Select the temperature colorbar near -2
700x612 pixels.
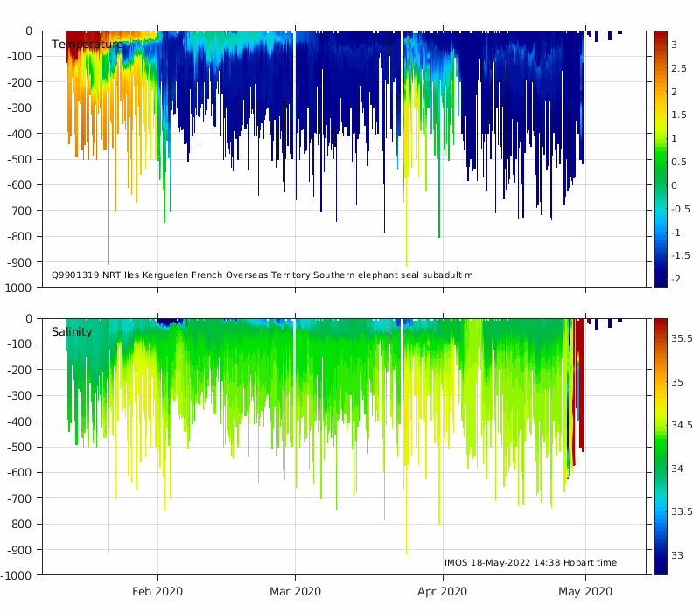[x=661, y=279]
